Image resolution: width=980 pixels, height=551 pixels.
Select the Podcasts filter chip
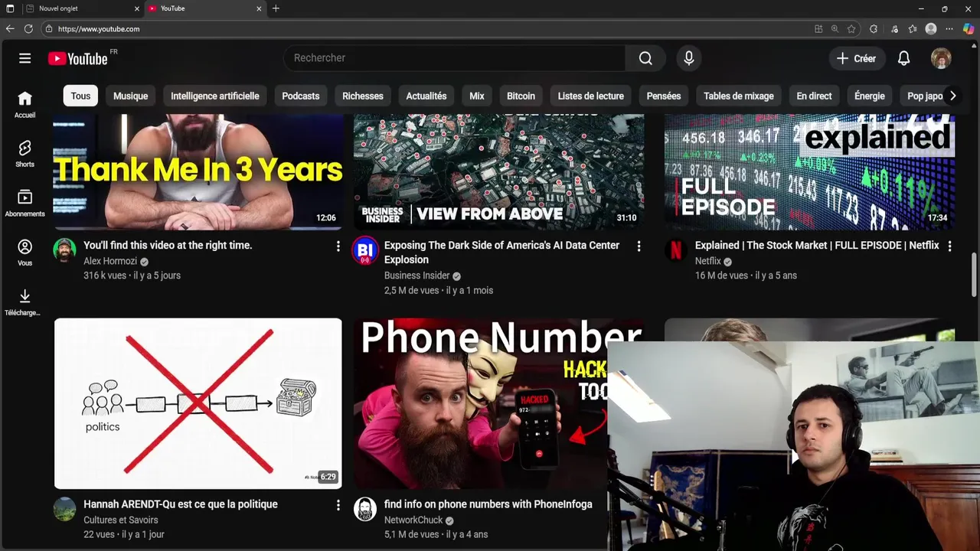click(x=300, y=96)
